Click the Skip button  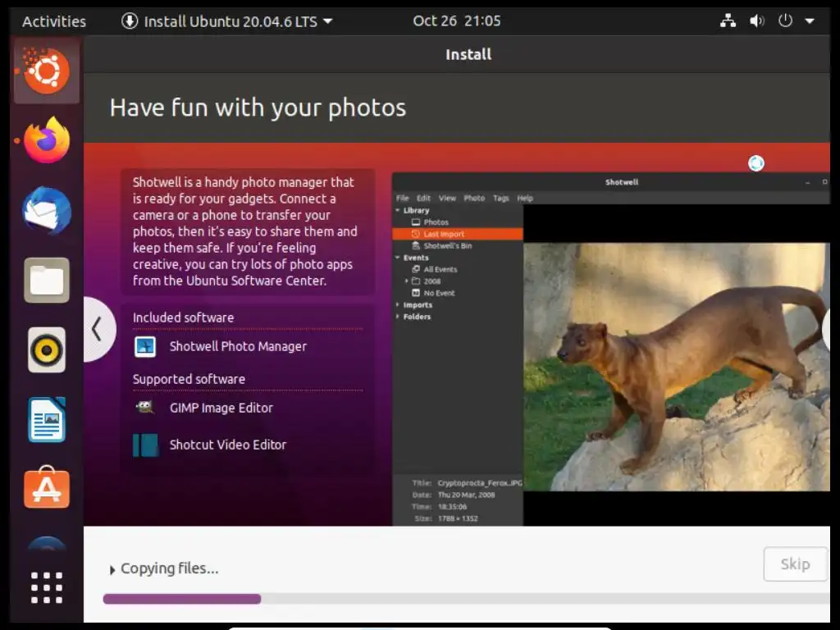pos(795,564)
